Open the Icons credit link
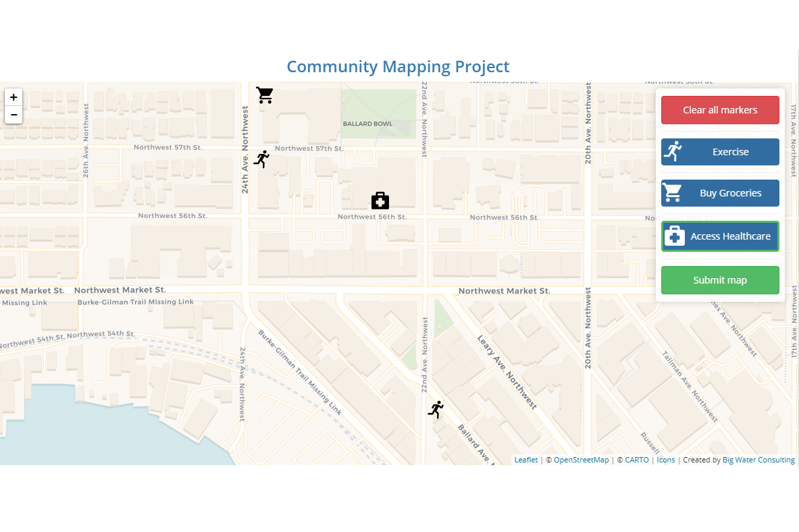Viewport: 799px width, 532px height. pos(665,460)
